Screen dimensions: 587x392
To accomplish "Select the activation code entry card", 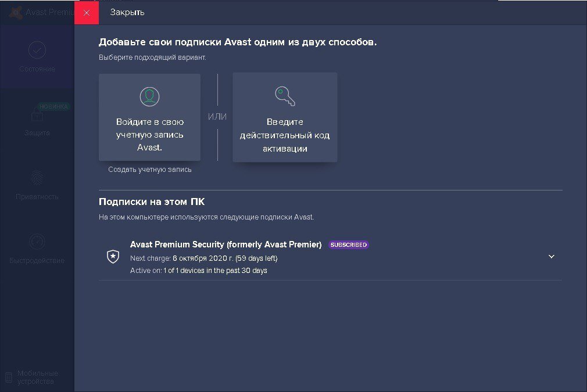I will tap(285, 117).
